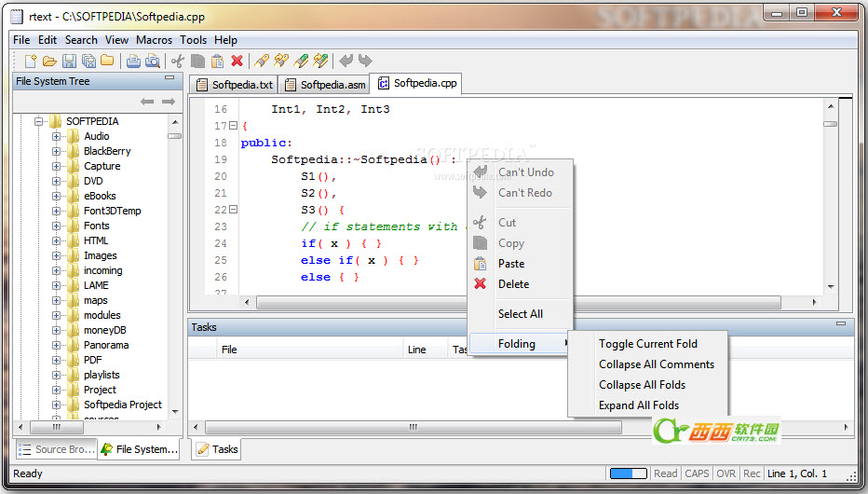Click the Print toolbar icon
The image size is (868, 494).
click(133, 62)
